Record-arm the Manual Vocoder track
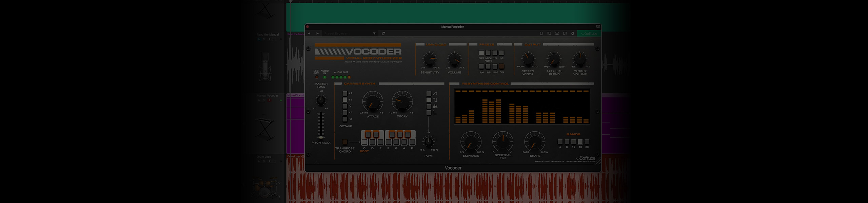The width and height of the screenshot is (868, 203). tap(270, 100)
